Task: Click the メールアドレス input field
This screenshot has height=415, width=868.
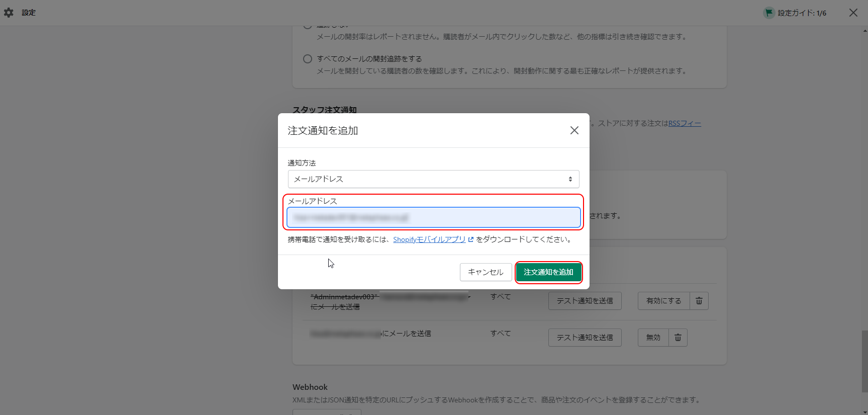Action: pyautogui.click(x=433, y=217)
